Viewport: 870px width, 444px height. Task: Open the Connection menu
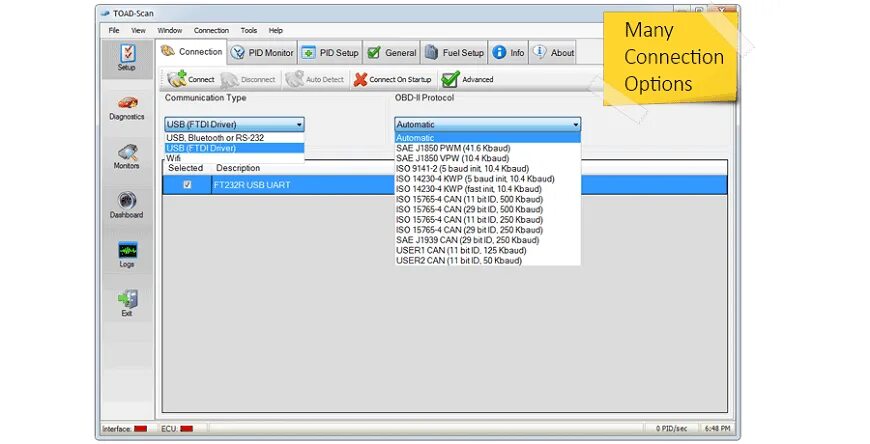pyautogui.click(x=211, y=31)
